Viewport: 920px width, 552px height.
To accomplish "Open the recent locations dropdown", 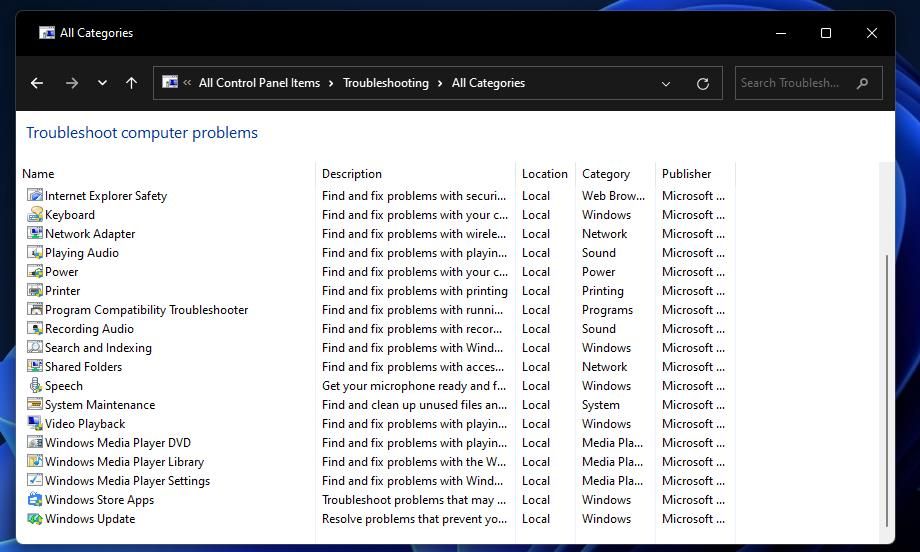I will tap(102, 83).
